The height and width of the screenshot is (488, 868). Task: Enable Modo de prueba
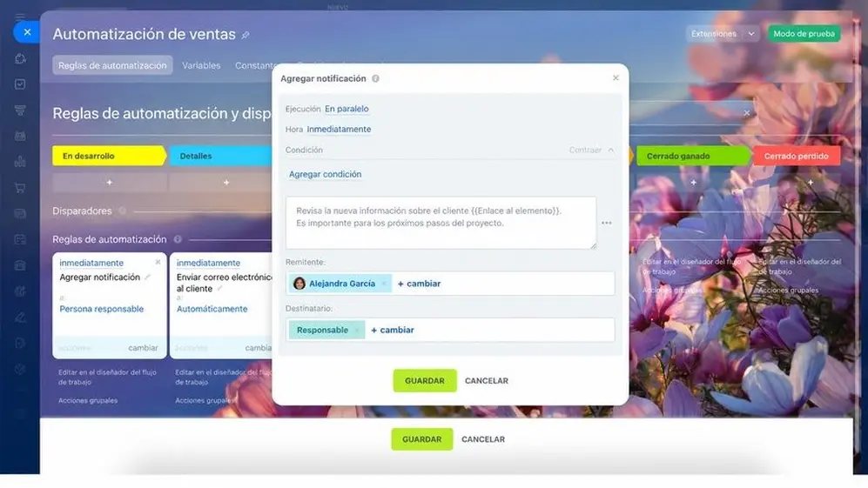tap(804, 34)
